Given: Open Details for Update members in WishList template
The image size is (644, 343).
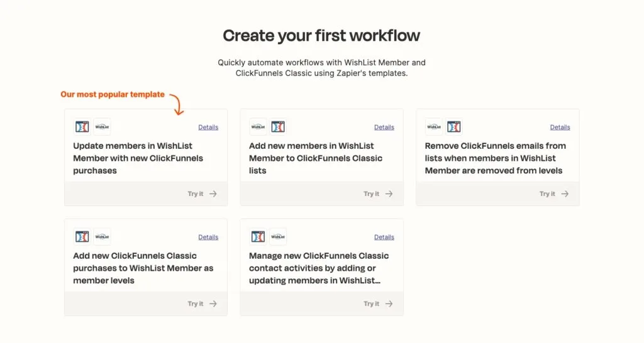Looking at the screenshot, I should pos(208,128).
